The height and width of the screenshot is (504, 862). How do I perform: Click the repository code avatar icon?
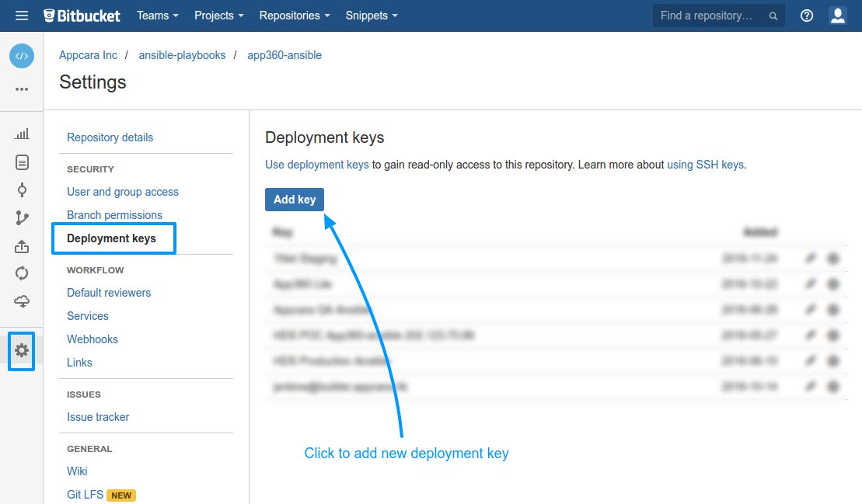[22, 56]
